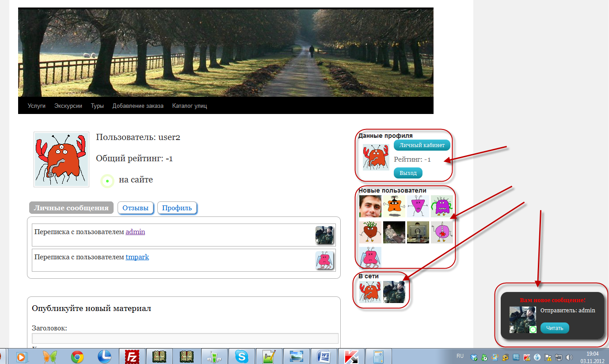Viewport: 609px width, 364px height.
Task: Open the new user with the man's face photo
Action: (370, 206)
